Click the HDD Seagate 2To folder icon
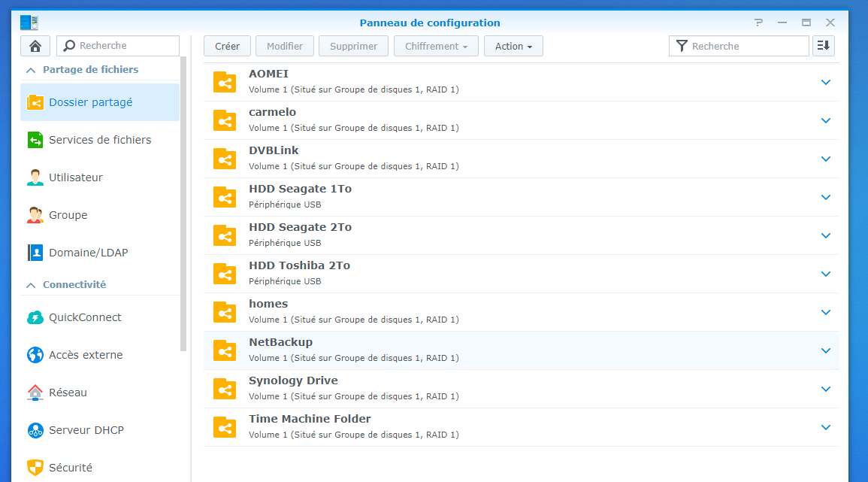The width and height of the screenshot is (868, 482). click(225, 235)
